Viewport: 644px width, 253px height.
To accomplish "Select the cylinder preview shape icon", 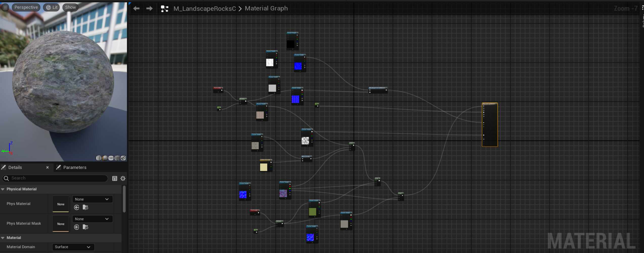I will 99,158.
